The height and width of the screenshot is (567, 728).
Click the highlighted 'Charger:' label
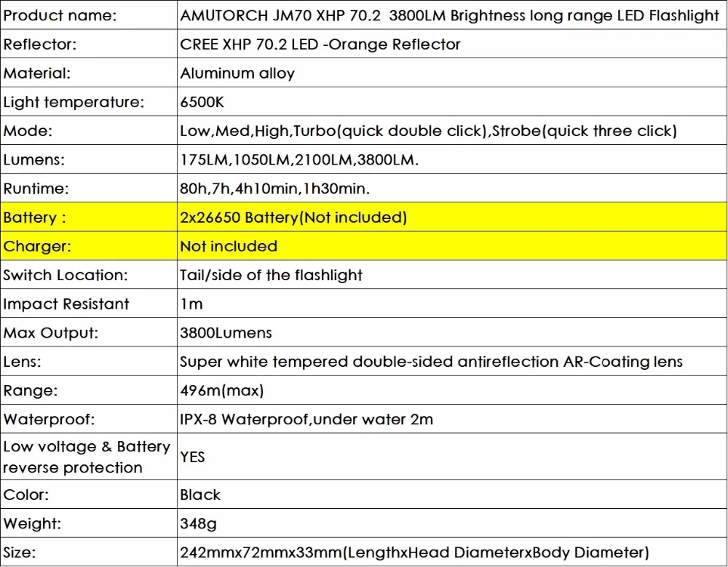pyautogui.click(x=37, y=246)
